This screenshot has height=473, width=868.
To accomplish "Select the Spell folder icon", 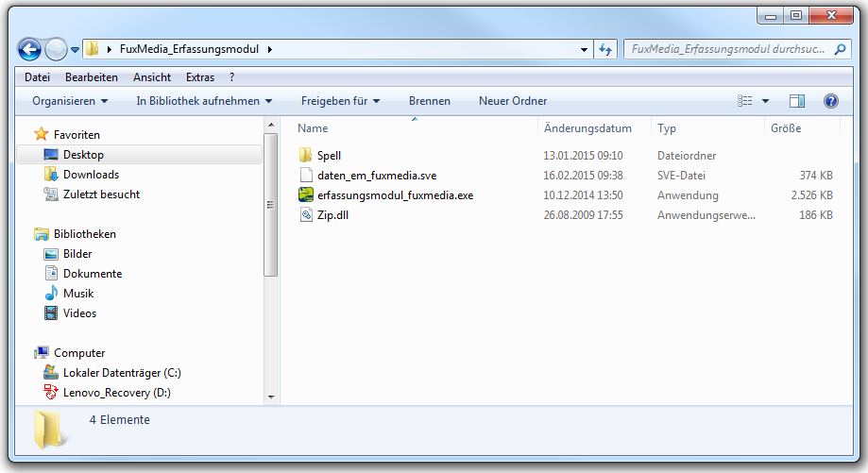I will (306, 155).
